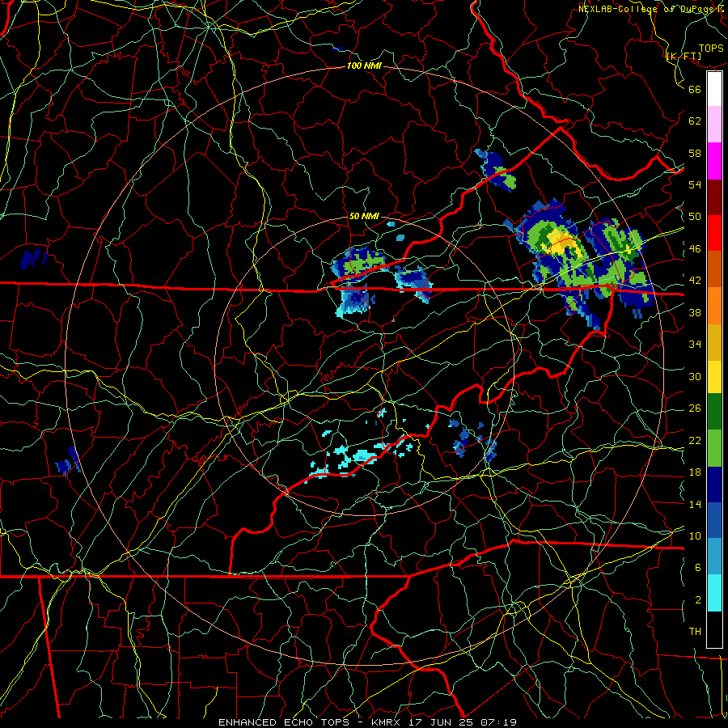Click the "6" legend value
The height and width of the screenshot is (728, 728).
698,567
